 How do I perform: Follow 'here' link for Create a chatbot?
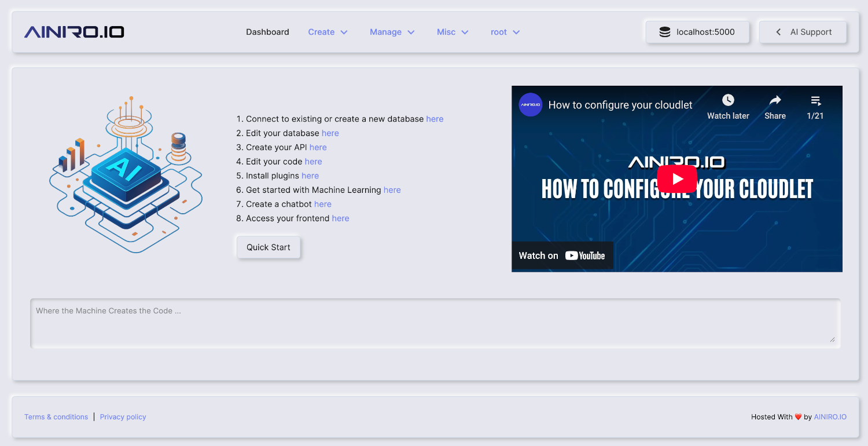(x=323, y=204)
